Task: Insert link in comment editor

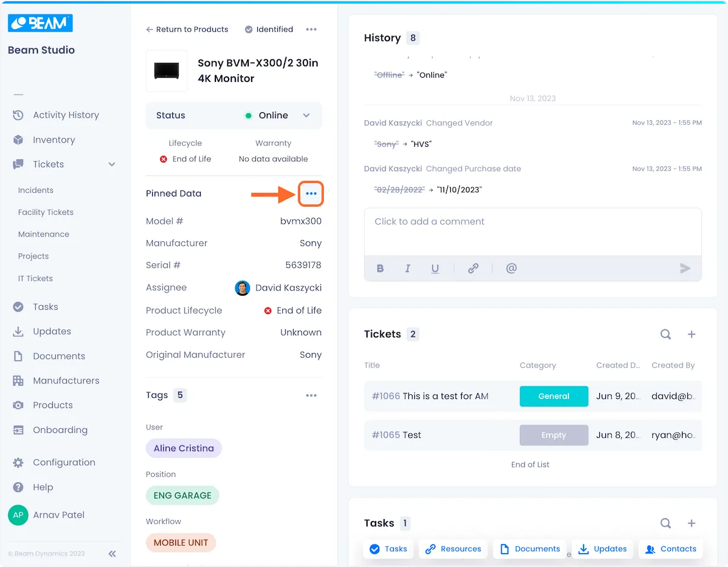Action: [x=473, y=268]
